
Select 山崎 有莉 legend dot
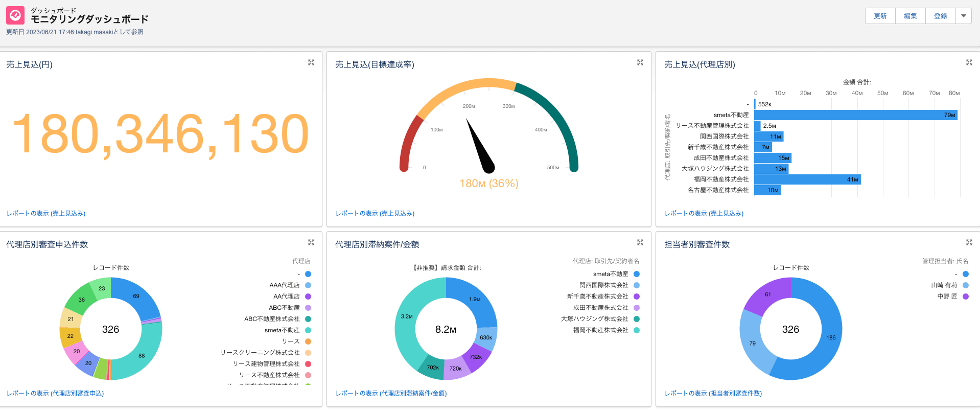(x=966, y=285)
